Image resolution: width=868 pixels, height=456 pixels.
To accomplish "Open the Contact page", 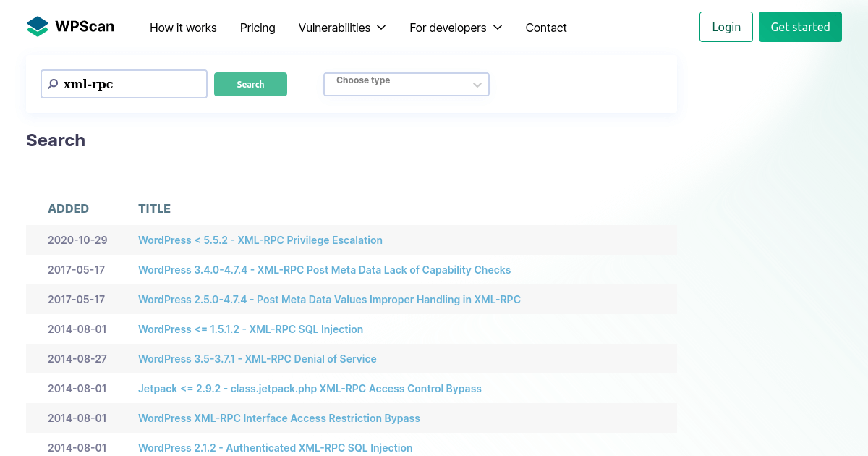I will tap(546, 28).
